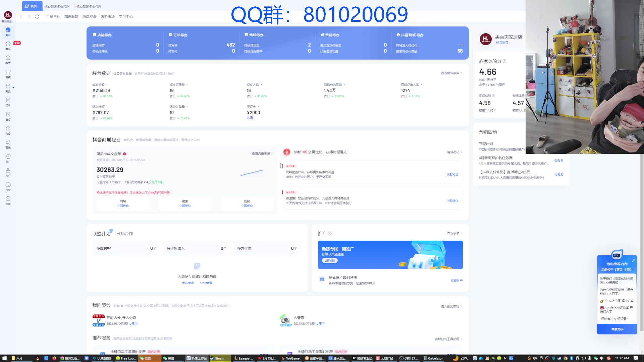Open 商城 mall icon in left sidebar
Viewport: 644px width, 362px height.
point(8,46)
